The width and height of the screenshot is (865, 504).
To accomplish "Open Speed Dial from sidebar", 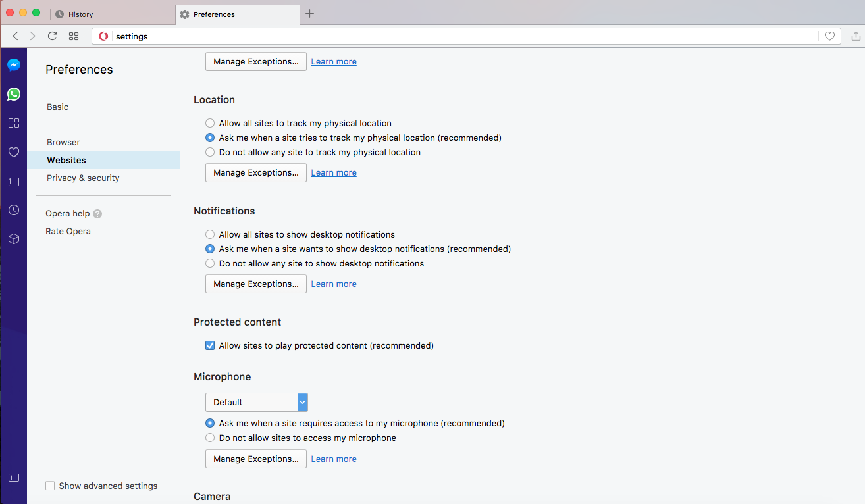I will point(14,123).
